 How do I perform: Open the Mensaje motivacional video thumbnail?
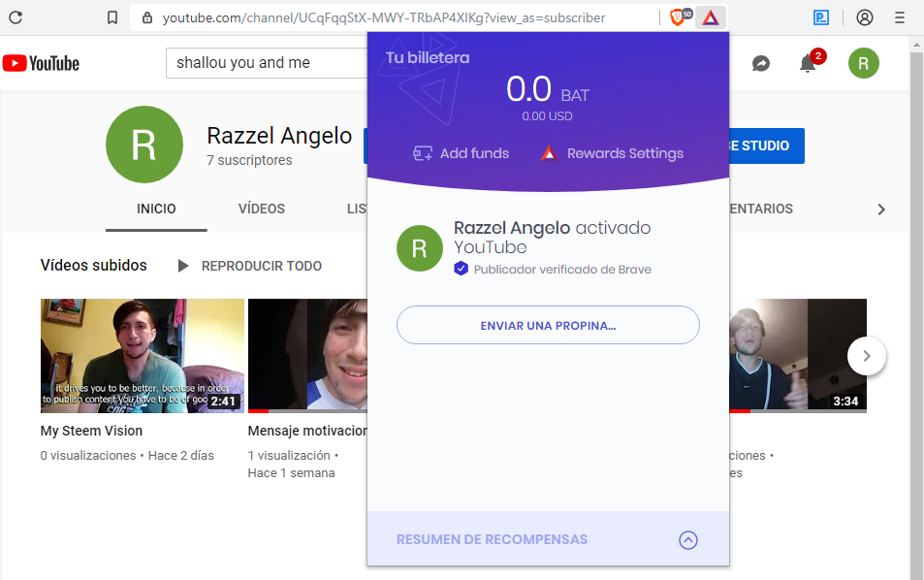(x=307, y=355)
